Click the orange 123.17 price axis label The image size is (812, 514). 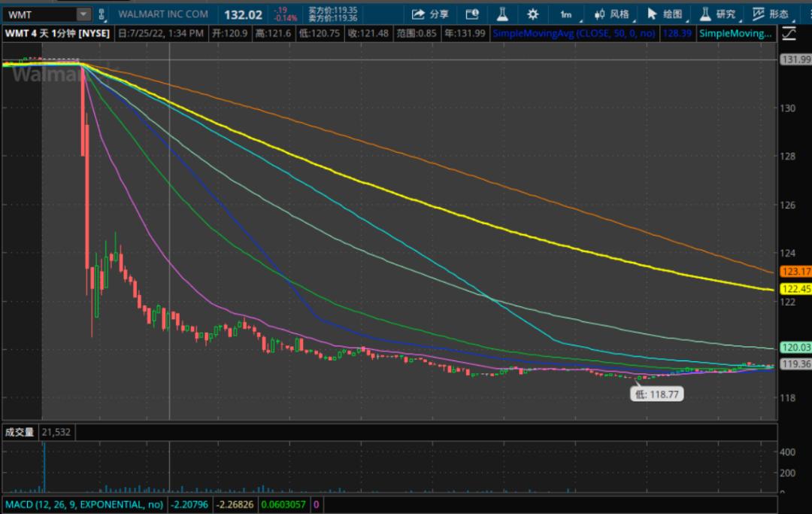pyautogui.click(x=795, y=272)
